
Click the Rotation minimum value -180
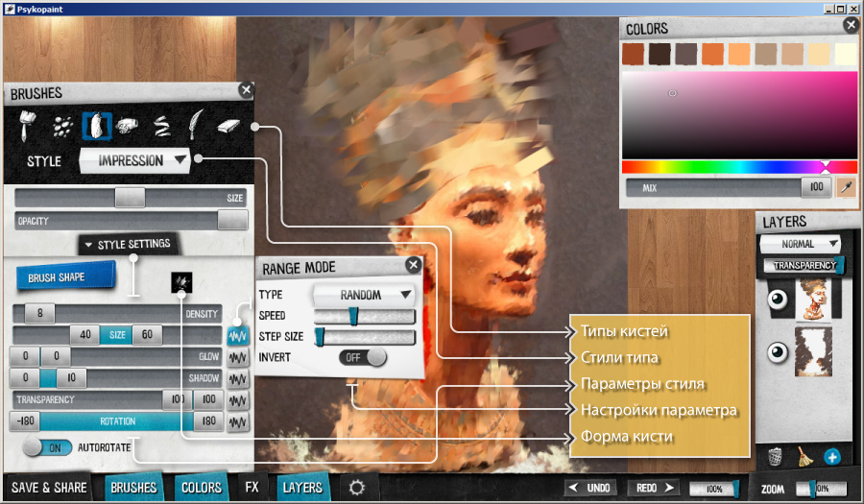click(25, 421)
